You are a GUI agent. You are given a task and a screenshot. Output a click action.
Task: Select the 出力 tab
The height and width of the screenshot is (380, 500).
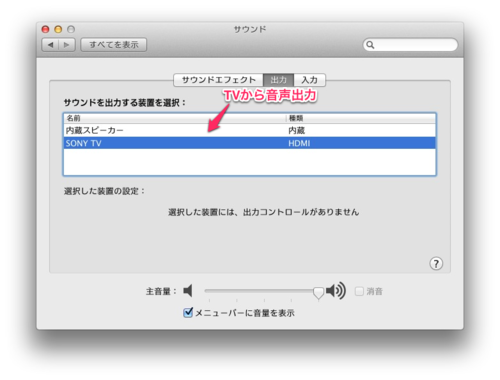click(278, 80)
